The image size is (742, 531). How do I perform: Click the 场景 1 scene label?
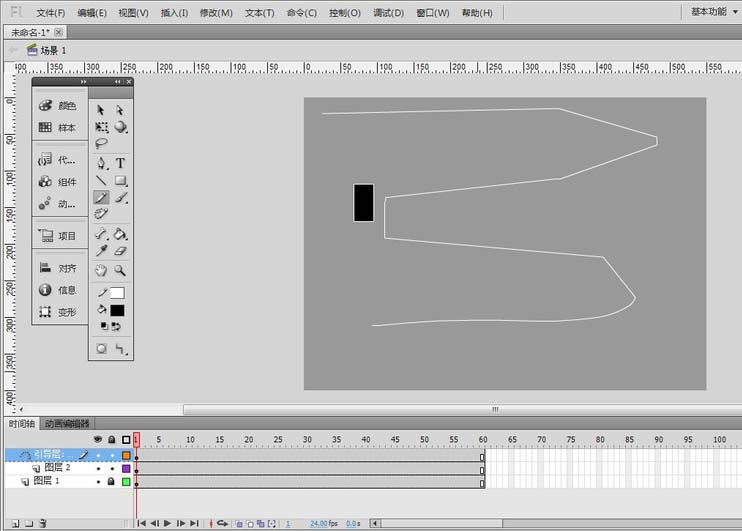pyautogui.click(x=53, y=50)
